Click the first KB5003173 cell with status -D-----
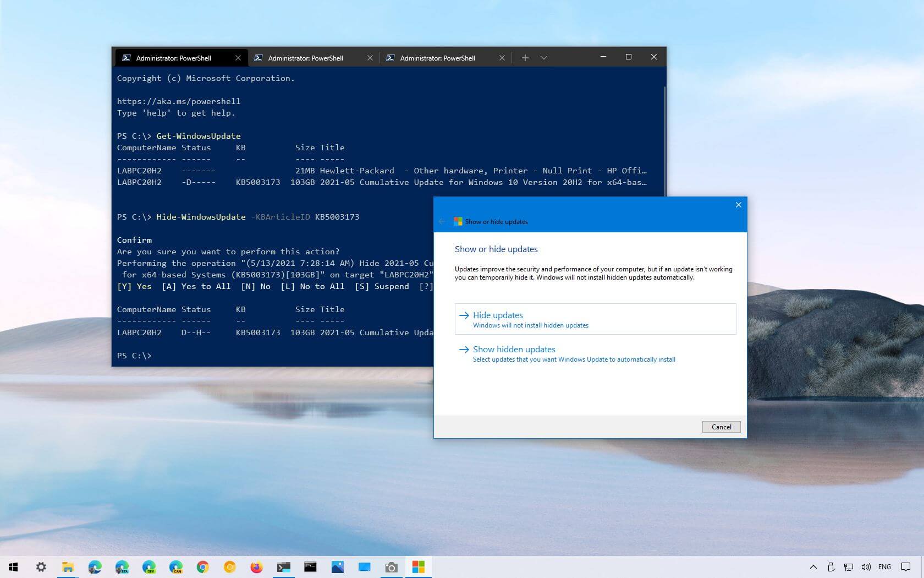This screenshot has height=578, width=924. (258, 182)
